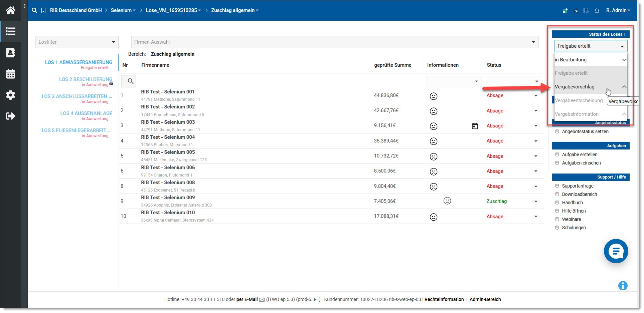Click the notification bell icon
The width and height of the screenshot is (644, 313).
[x=597, y=11]
